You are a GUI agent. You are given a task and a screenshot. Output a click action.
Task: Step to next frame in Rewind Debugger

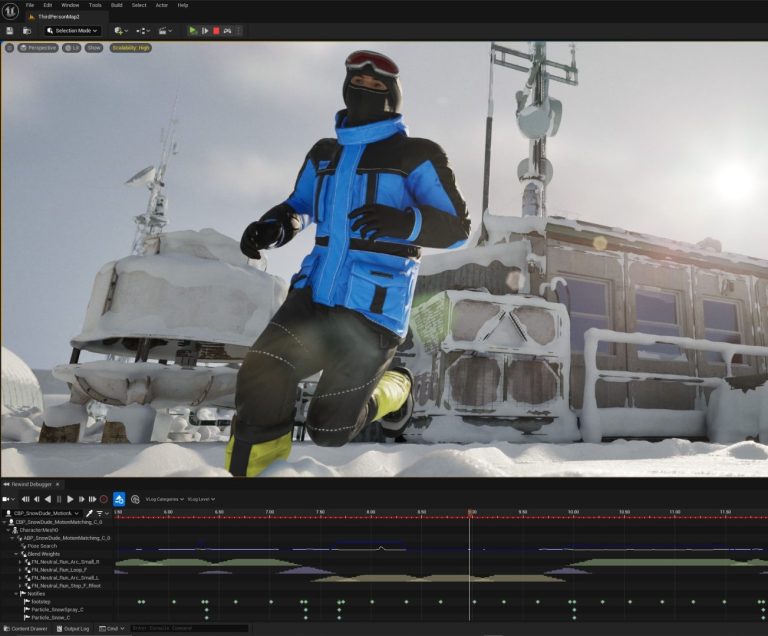[x=81, y=499]
